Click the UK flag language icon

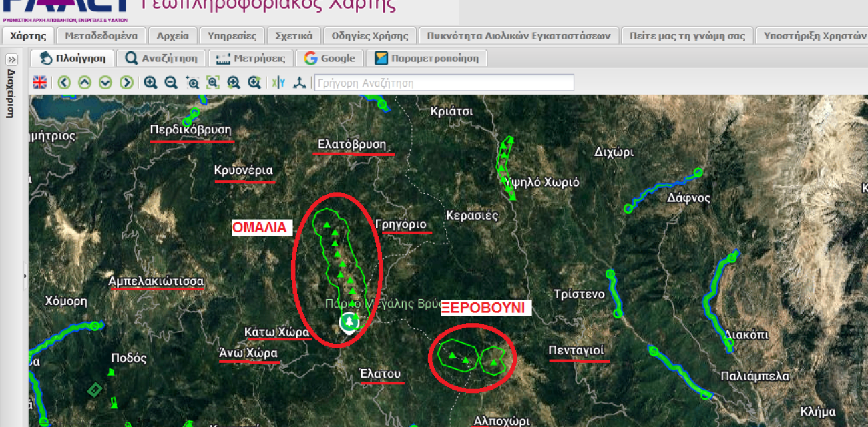[40, 83]
